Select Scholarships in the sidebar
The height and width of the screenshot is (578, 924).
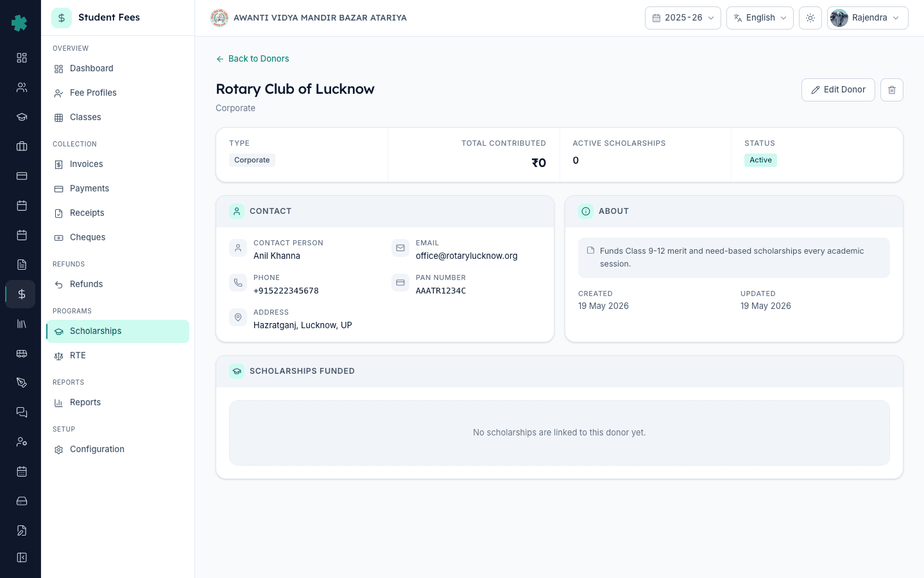click(117, 331)
